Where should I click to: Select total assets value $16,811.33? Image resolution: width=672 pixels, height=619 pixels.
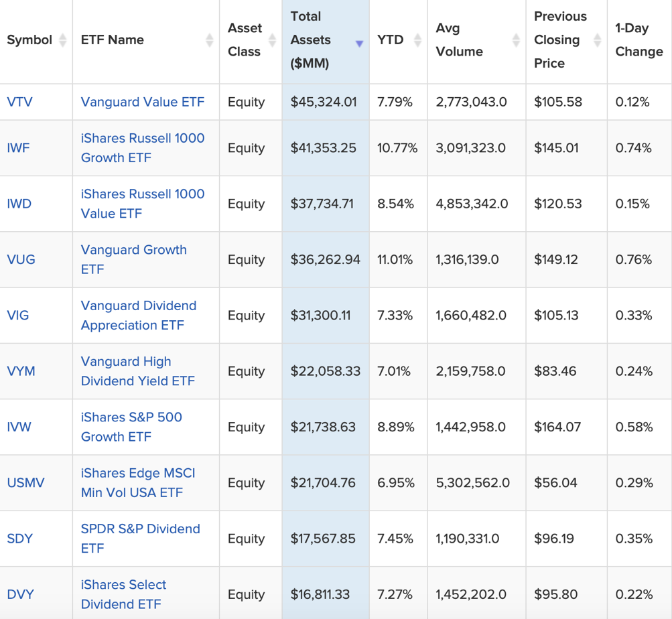[x=320, y=594]
